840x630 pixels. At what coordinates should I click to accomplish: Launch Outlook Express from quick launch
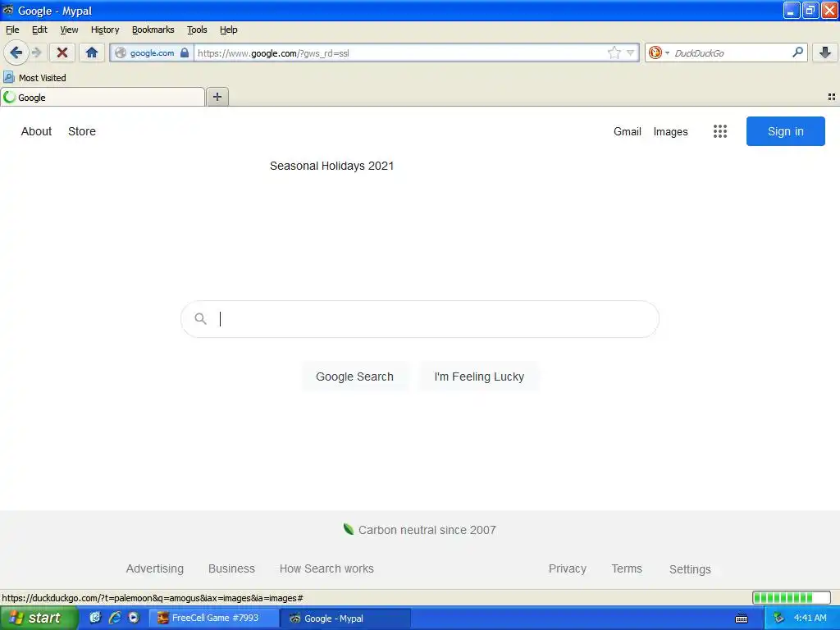[95, 618]
